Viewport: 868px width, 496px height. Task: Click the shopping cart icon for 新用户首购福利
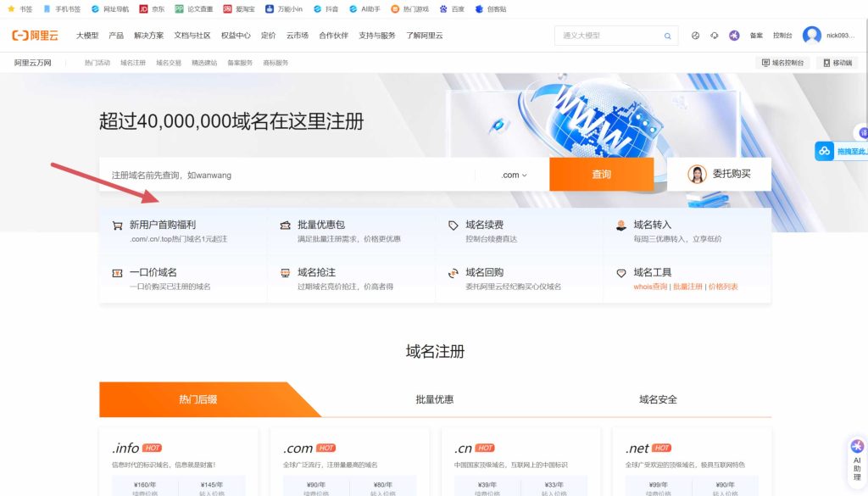(117, 226)
